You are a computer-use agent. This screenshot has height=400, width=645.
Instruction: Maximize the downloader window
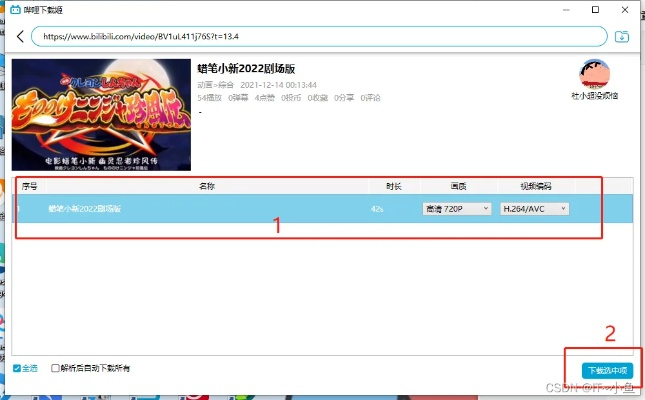[x=595, y=9]
